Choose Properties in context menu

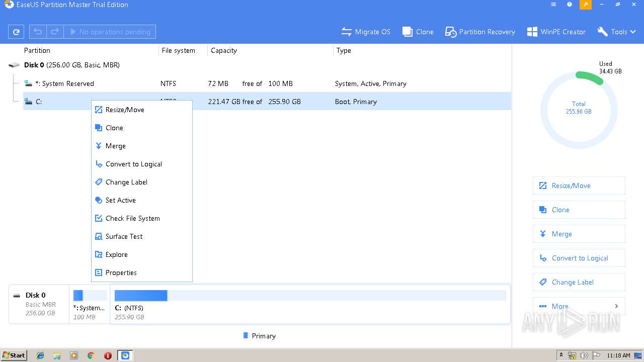pyautogui.click(x=142, y=273)
